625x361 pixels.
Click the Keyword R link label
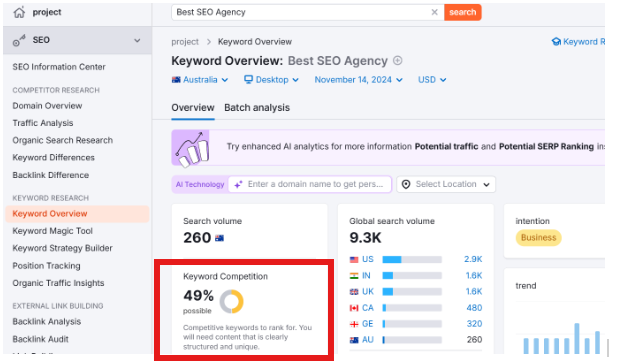tap(584, 41)
